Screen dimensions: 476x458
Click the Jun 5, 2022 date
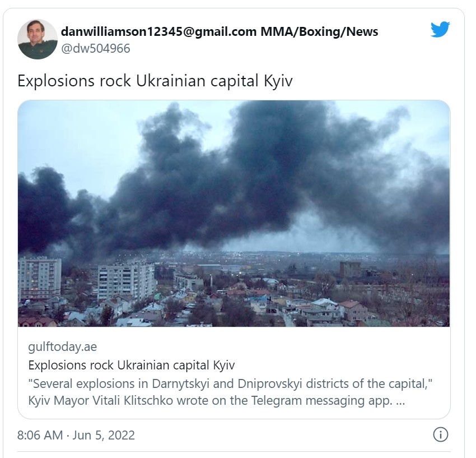click(x=104, y=435)
